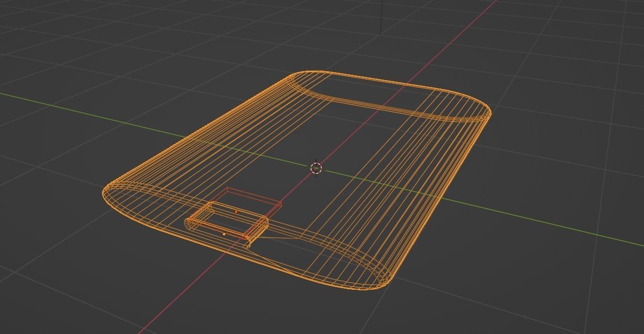Click the lower orange origin dot on small box edge

(x=224, y=234)
